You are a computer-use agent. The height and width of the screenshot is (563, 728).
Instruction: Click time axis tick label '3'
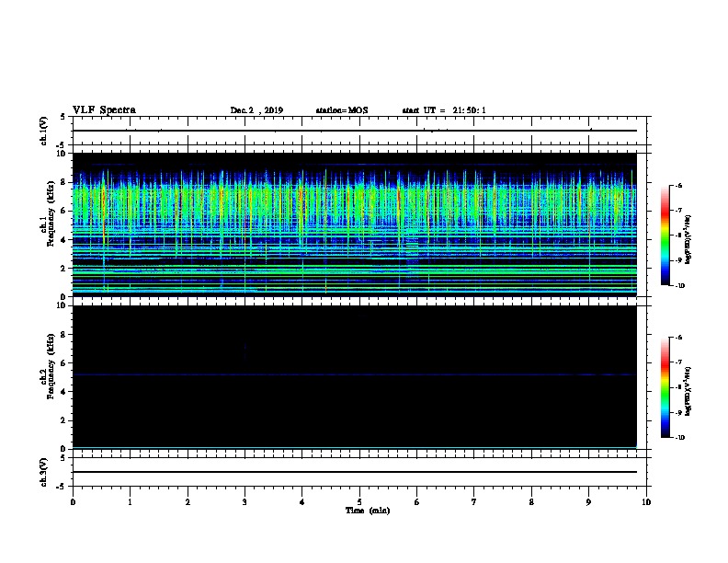click(245, 502)
